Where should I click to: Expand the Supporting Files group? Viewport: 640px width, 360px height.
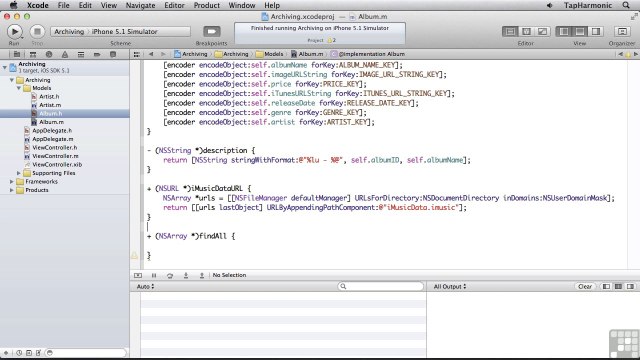coord(19,173)
